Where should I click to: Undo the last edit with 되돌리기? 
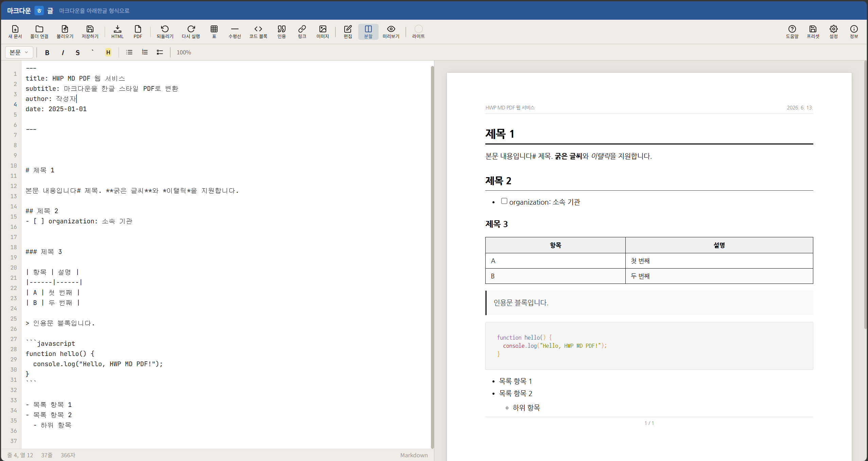pyautogui.click(x=165, y=32)
